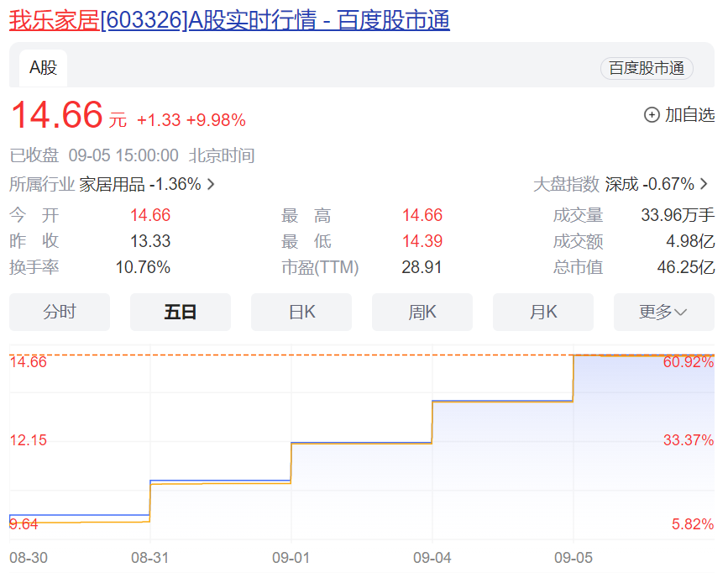
Task: Click the 09-04 date label
Action: 432,558
